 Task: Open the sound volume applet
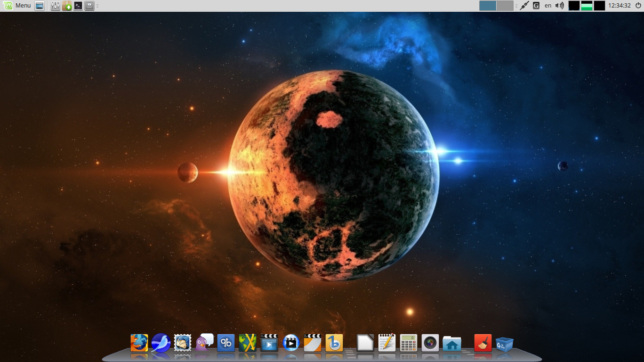[x=560, y=6]
